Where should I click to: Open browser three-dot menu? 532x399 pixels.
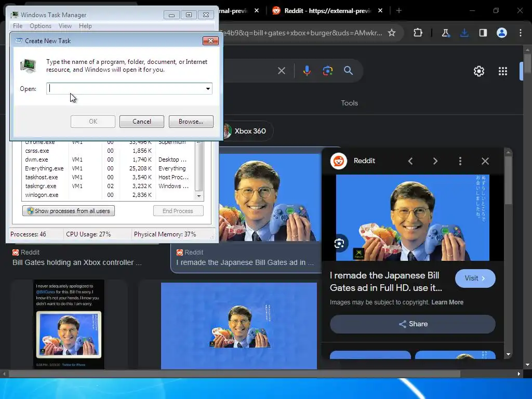521,33
